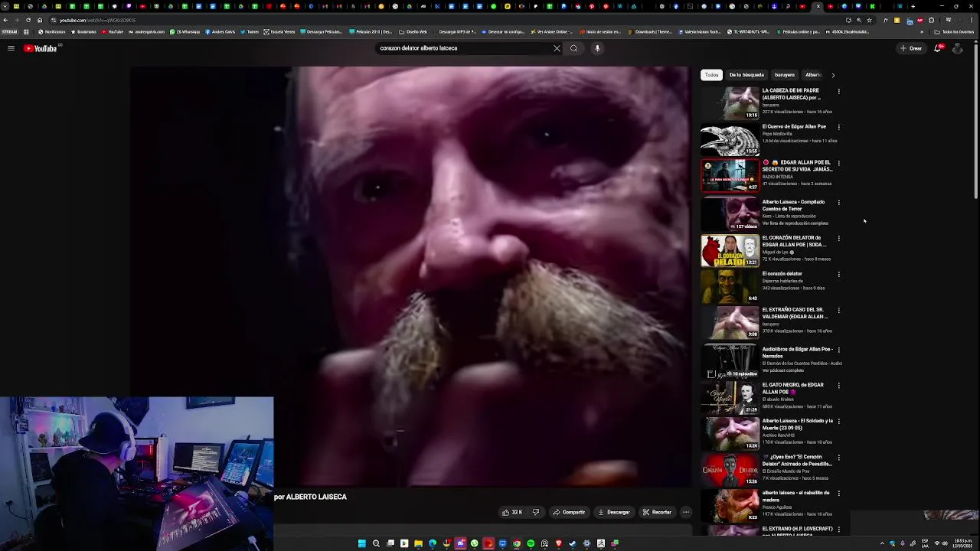The height and width of the screenshot is (551, 980).
Task: Open El Soldado y la Muerte title
Action: (797, 424)
